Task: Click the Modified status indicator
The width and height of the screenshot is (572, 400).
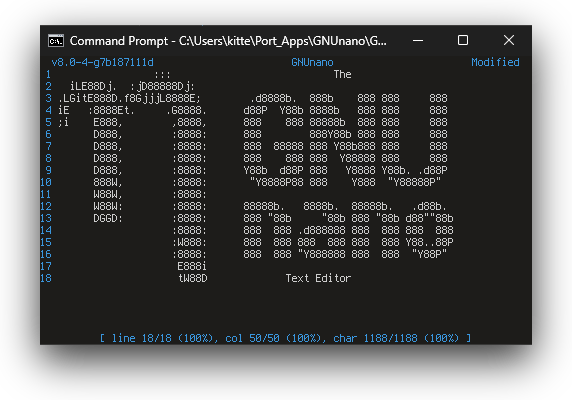Action: (495, 62)
